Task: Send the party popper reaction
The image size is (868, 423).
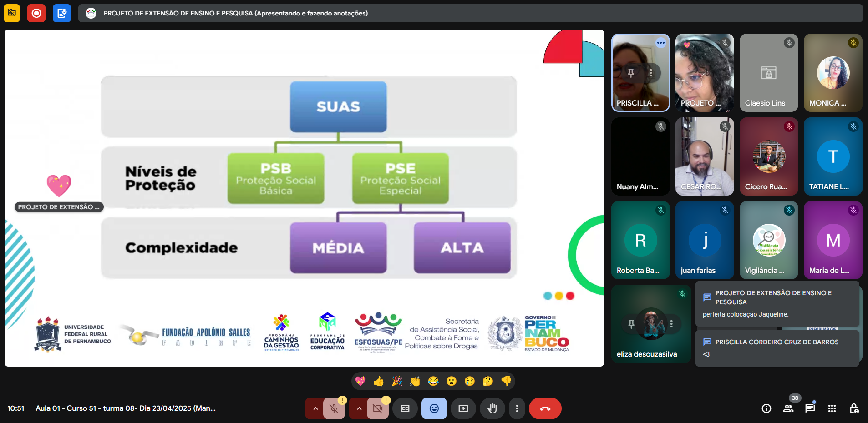Action: coord(397,381)
